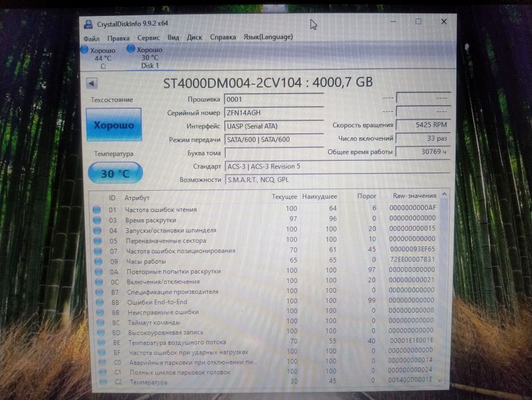Click the Порог column header
Viewport: 532px width, 400px height.
[367, 196]
